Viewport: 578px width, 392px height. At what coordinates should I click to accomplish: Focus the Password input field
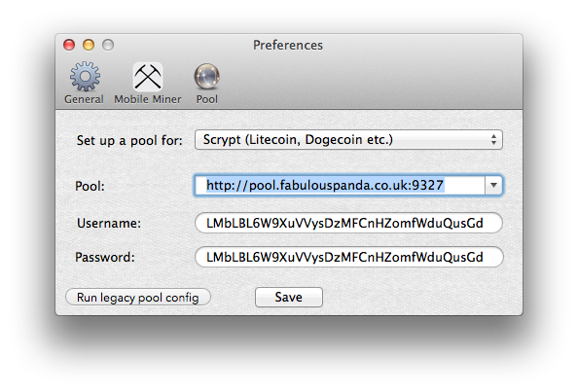coord(348,257)
